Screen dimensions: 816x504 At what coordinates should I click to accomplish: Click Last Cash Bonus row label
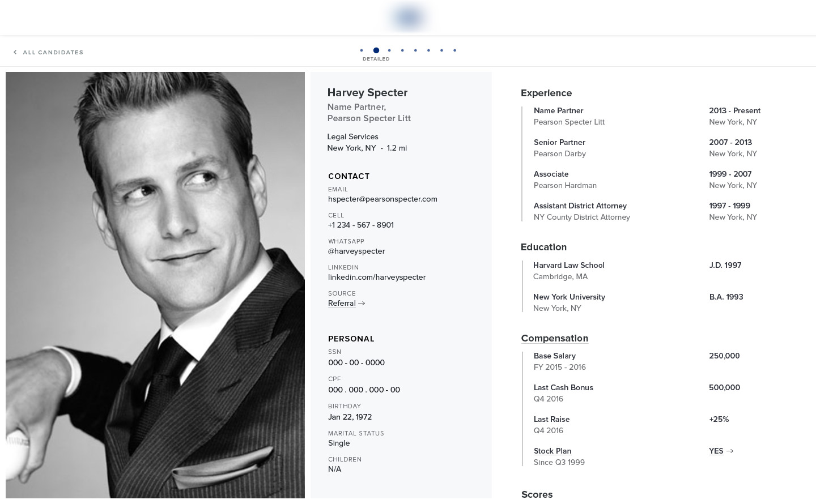tap(563, 387)
